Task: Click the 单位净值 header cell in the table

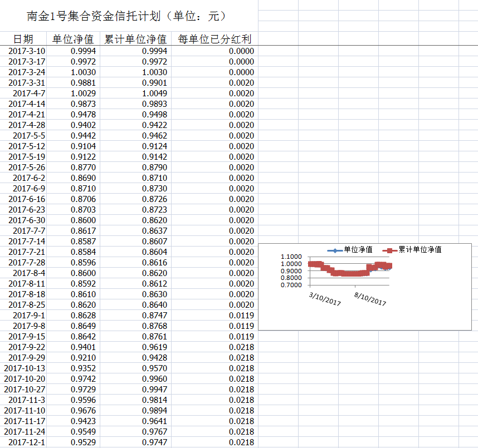Action: coord(72,39)
